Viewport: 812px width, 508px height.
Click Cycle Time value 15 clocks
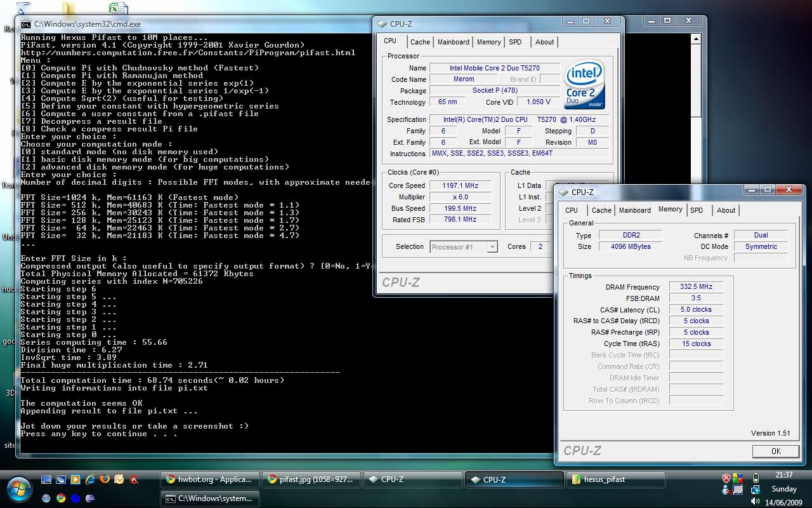click(x=696, y=344)
